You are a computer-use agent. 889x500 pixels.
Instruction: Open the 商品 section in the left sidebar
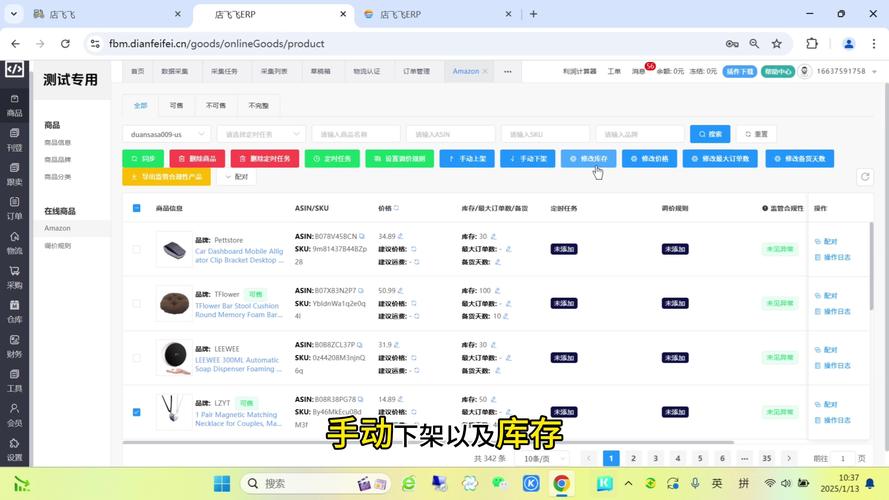pyautogui.click(x=15, y=106)
